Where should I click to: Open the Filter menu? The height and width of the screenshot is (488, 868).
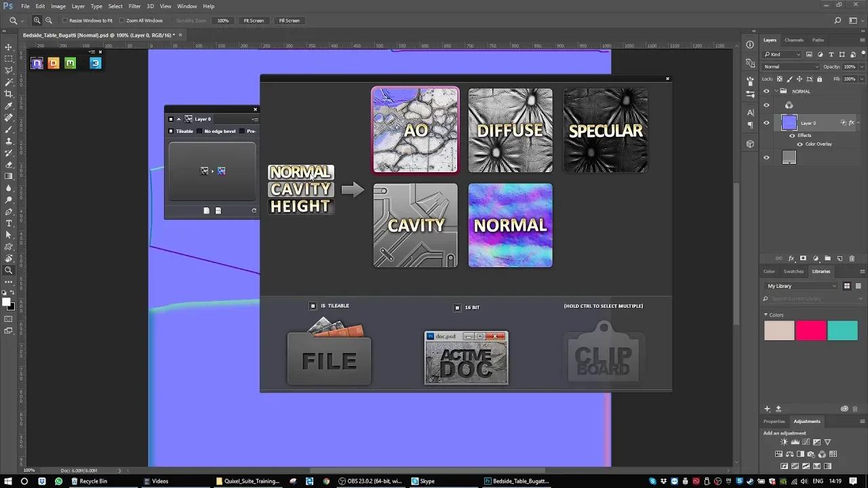(x=134, y=6)
